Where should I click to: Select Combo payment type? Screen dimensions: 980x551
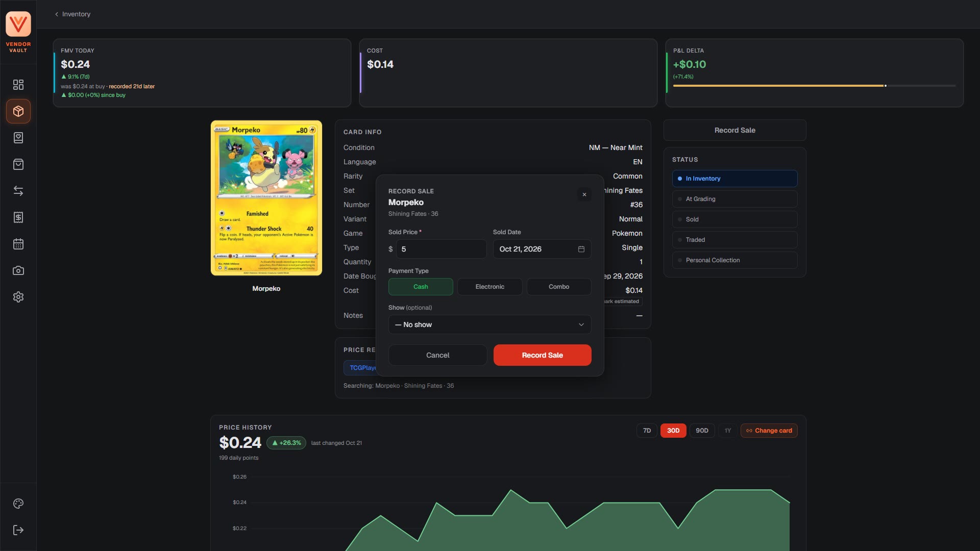pos(559,287)
